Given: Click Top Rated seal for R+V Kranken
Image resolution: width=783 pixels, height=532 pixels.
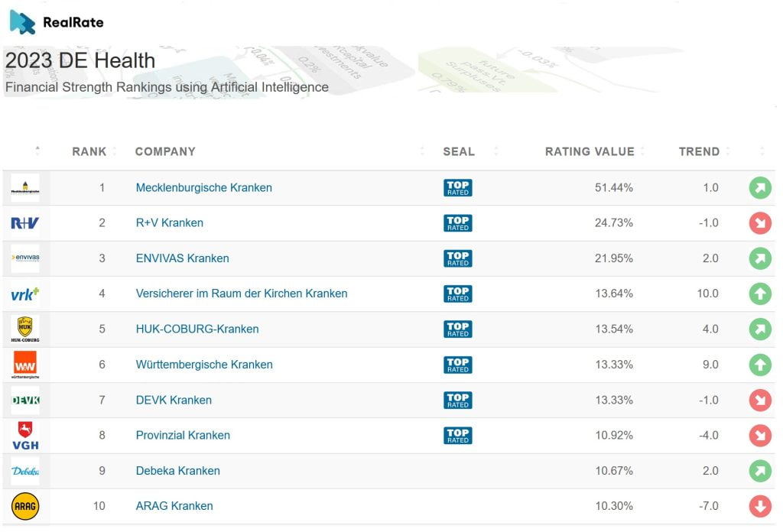Looking at the screenshot, I should tap(457, 223).
